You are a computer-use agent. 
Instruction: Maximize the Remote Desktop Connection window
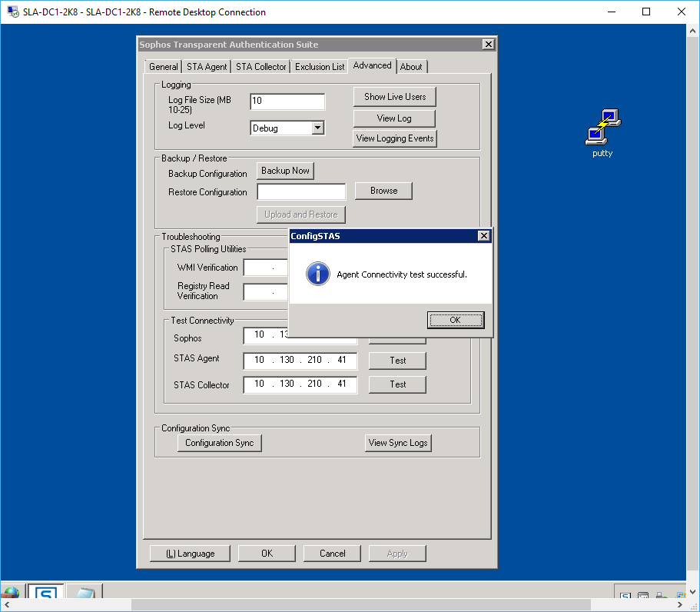pyautogui.click(x=646, y=12)
